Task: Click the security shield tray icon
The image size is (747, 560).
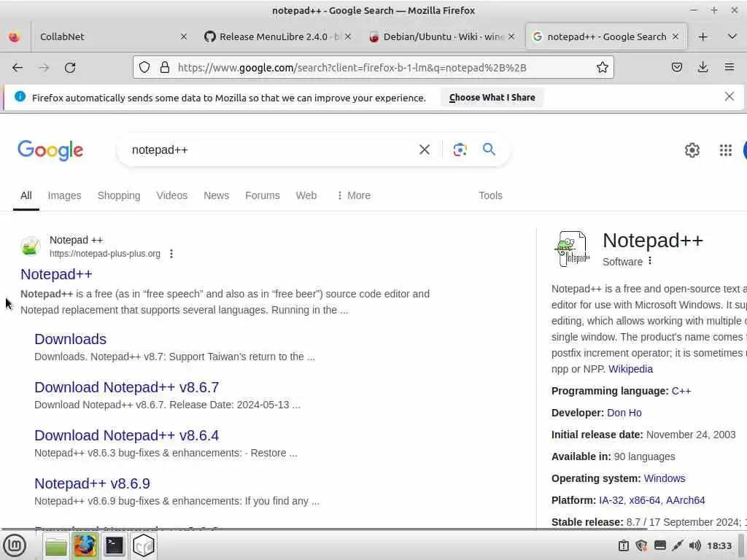Action: (x=641, y=545)
